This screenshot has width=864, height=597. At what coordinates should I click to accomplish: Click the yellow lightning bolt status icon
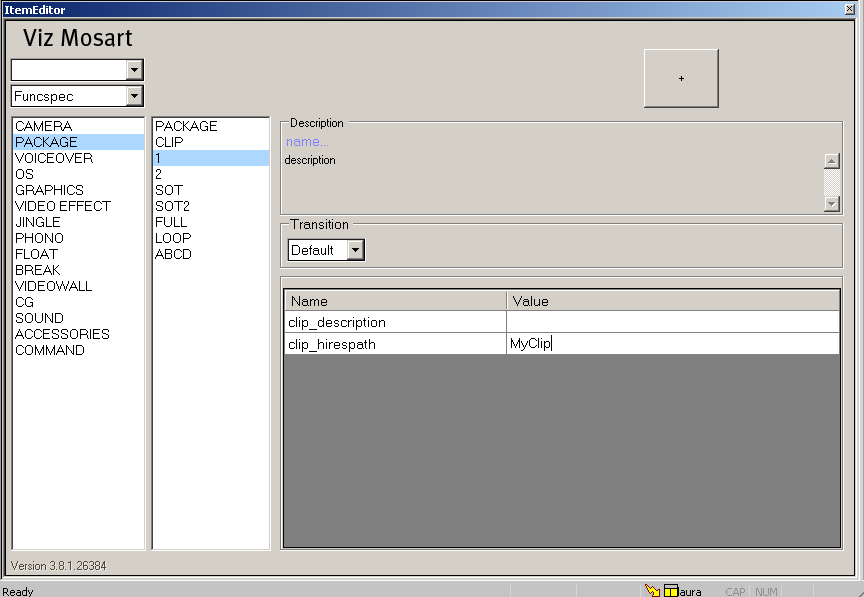point(652,590)
